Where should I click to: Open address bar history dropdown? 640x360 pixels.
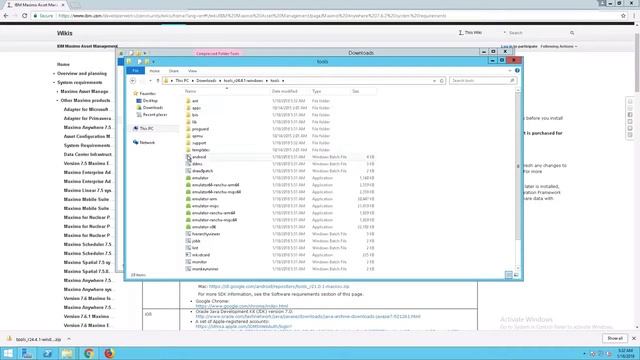(x=434, y=81)
